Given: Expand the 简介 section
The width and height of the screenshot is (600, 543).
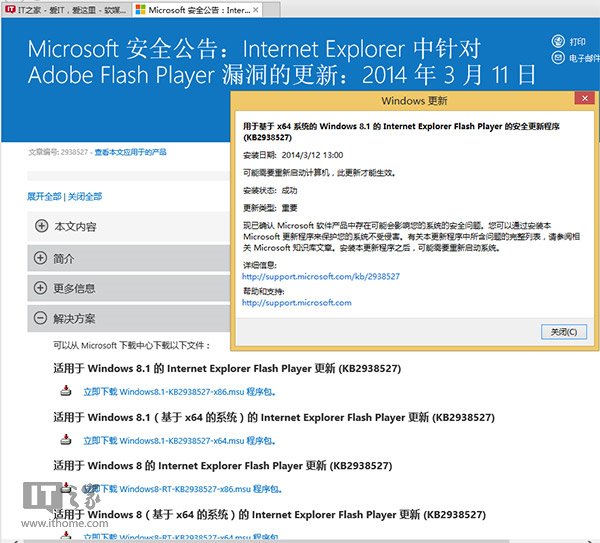Looking at the screenshot, I should click(x=41, y=257).
